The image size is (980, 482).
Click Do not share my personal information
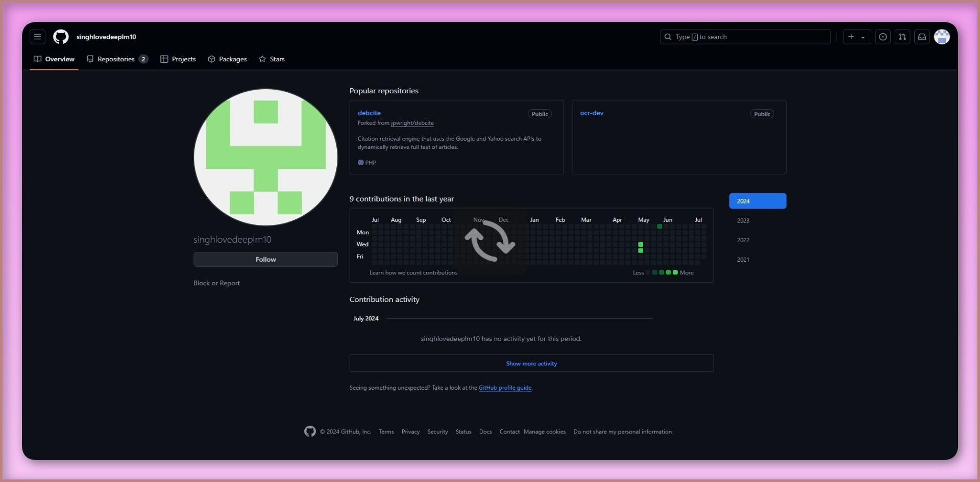pyautogui.click(x=622, y=432)
